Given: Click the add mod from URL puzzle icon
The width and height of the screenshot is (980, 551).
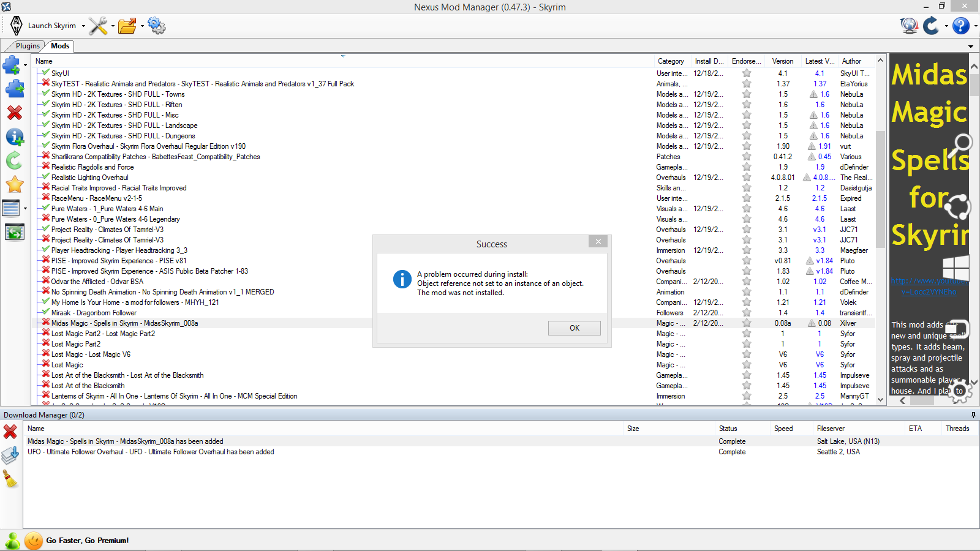Looking at the screenshot, I should [15, 89].
